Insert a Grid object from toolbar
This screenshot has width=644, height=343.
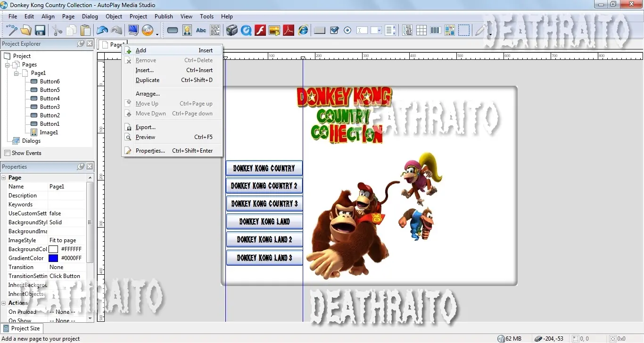(421, 31)
